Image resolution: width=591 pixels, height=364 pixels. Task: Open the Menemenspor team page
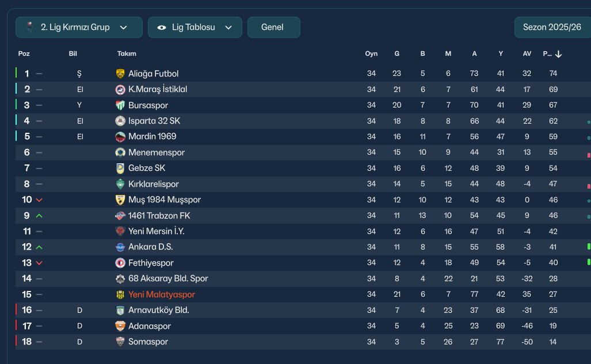point(157,152)
